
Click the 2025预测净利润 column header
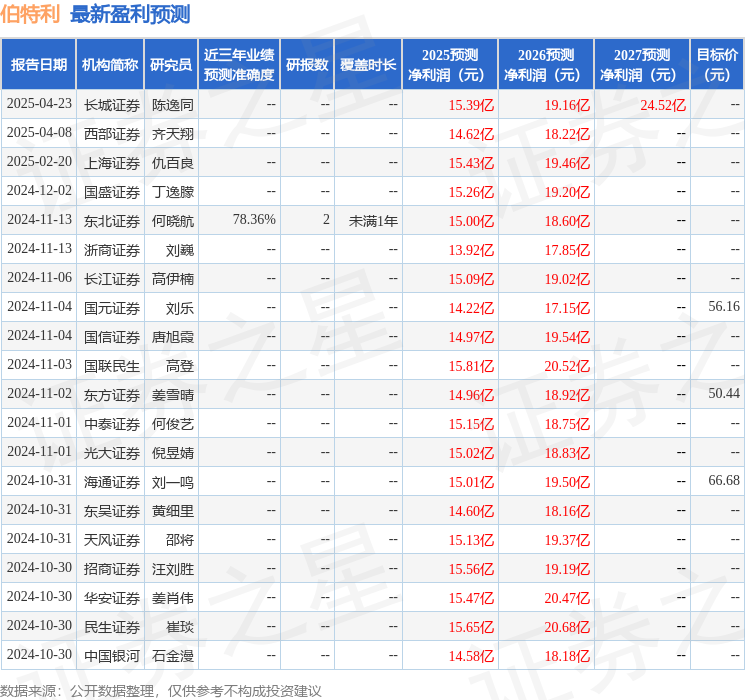coord(449,65)
